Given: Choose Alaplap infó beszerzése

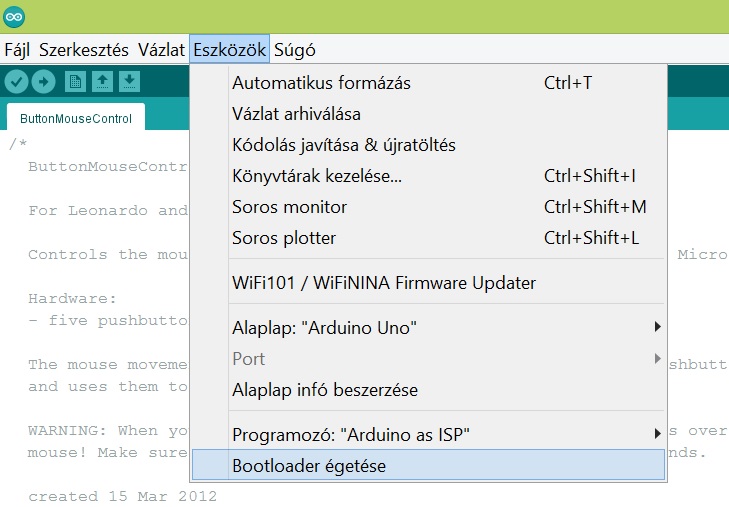Looking at the screenshot, I should click(x=428, y=390).
